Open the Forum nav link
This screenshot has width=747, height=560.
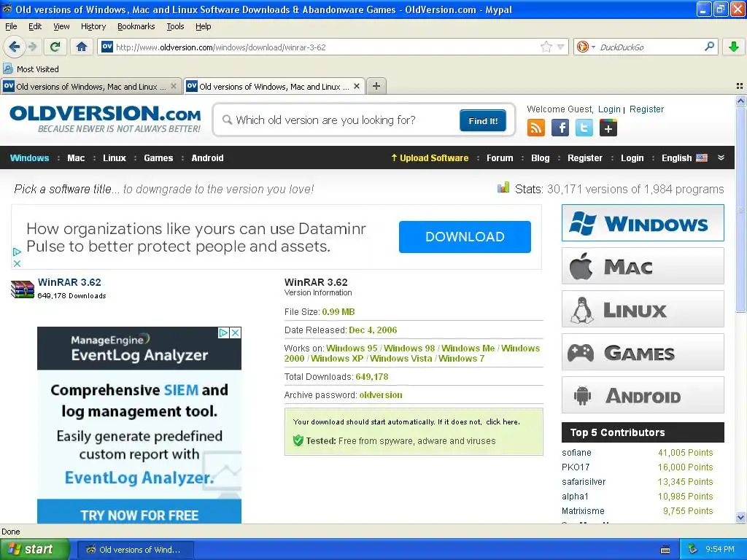(500, 157)
